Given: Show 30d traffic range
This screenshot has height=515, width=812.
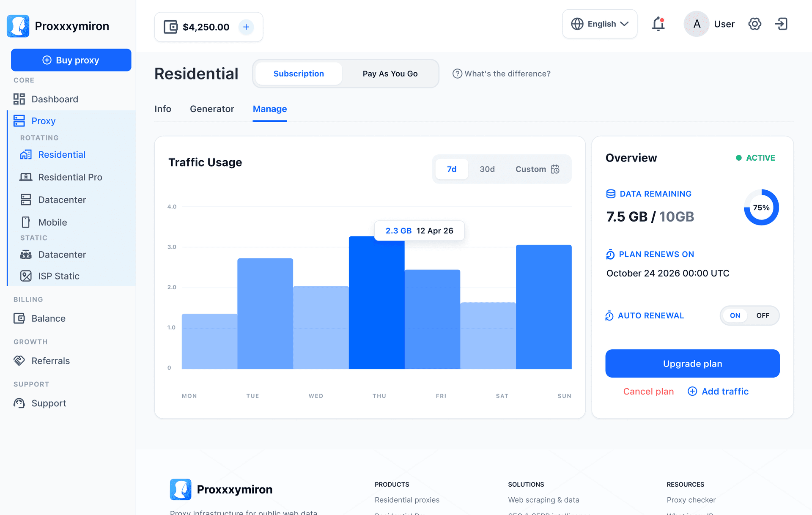Looking at the screenshot, I should click(x=487, y=169).
